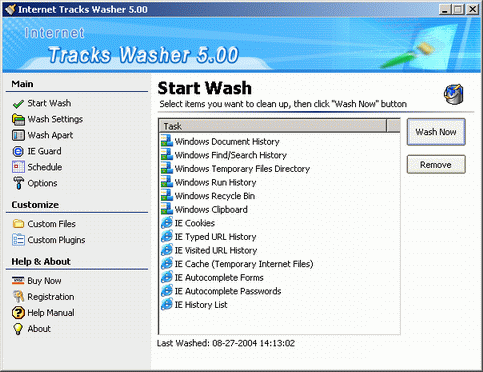This screenshot has width=483, height=372.
Task: Open the Help Manual link
Action: [x=51, y=313]
